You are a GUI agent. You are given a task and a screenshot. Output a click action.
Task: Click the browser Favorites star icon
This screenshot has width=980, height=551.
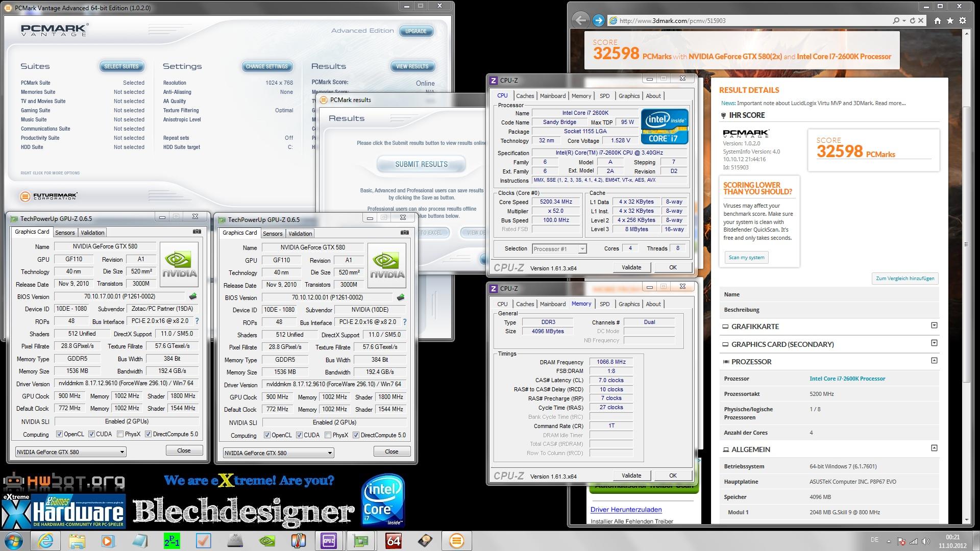click(950, 20)
